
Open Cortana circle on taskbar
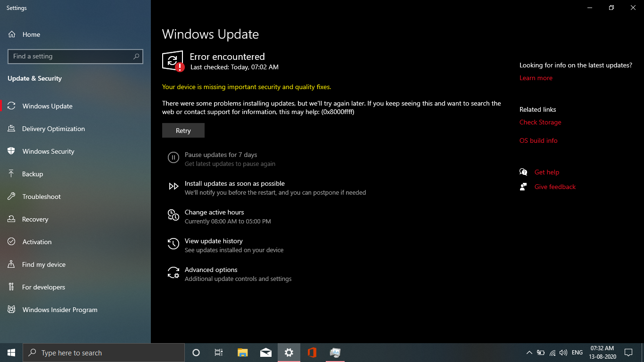196,353
